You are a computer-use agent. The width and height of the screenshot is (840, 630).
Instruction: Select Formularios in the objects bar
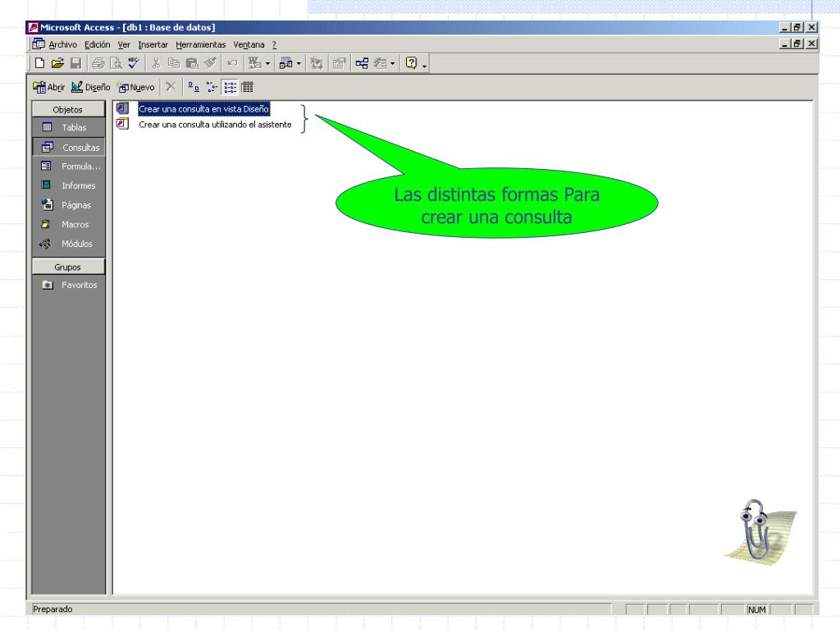pyautogui.click(x=68, y=166)
